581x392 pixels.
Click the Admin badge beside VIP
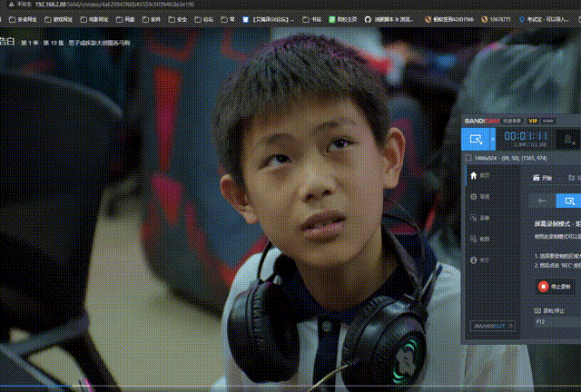click(548, 121)
